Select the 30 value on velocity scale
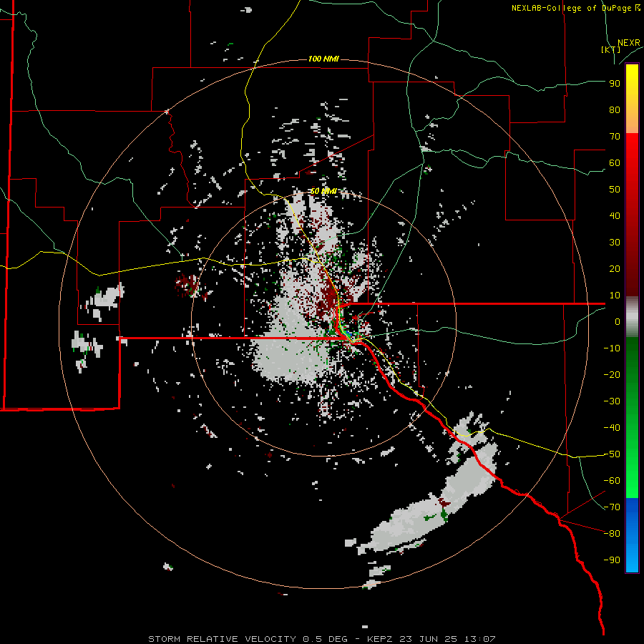Image resolution: width=644 pixels, height=644 pixels. pyautogui.click(x=615, y=243)
